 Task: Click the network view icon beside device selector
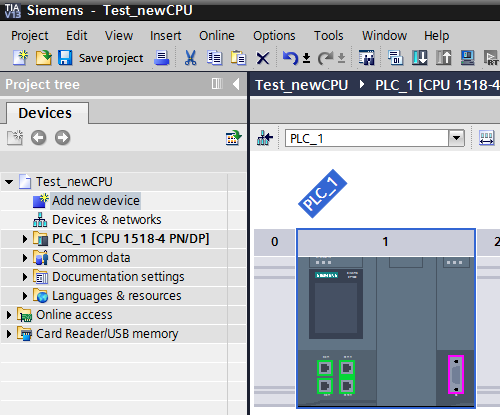pyautogui.click(x=265, y=138)
